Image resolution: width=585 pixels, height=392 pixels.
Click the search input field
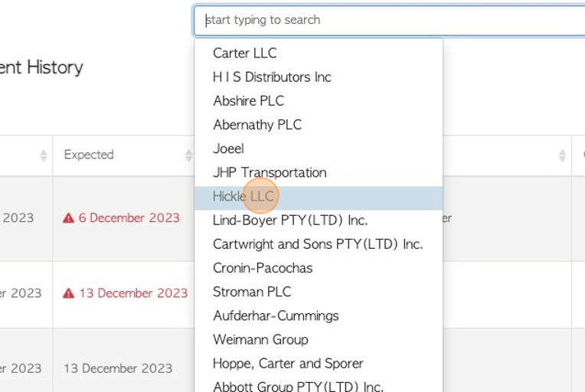[x=389, y=20]
